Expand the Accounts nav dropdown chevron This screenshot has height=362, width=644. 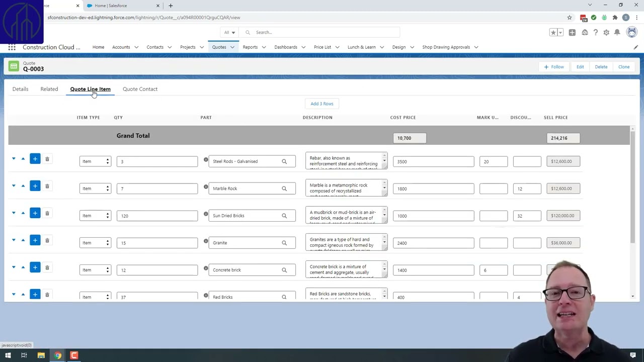pyautogui.click(x=136, y=47)
